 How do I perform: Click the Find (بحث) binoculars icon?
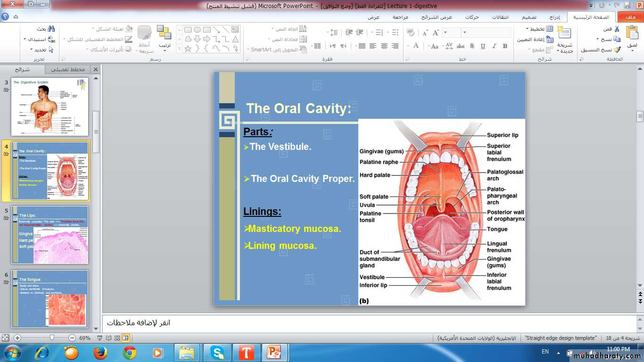(x=51, y=29)
